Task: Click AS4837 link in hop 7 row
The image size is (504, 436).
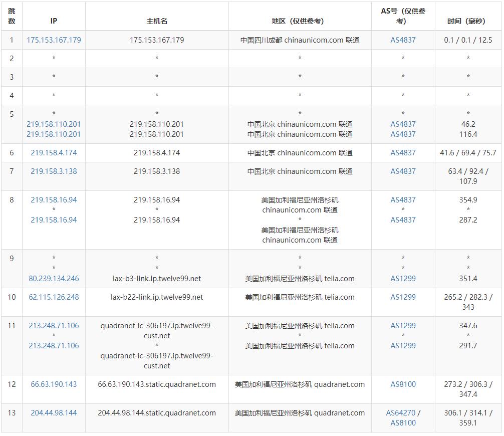Action: [403, 171]
